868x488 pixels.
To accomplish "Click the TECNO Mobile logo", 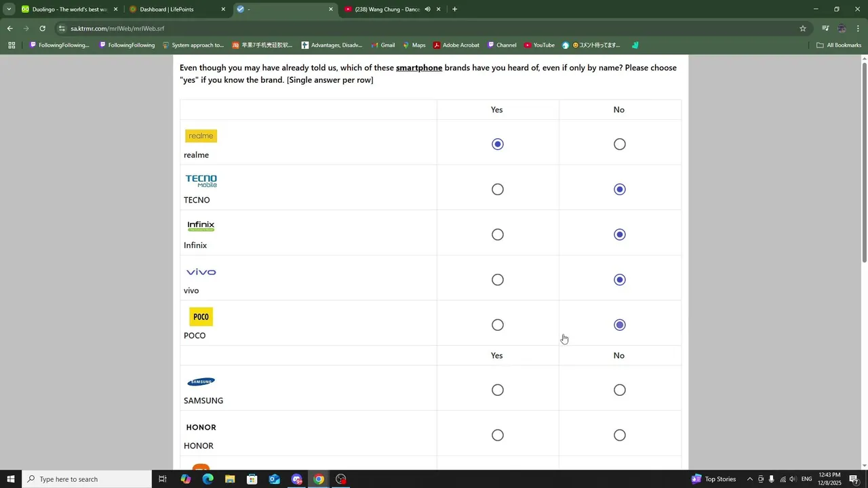I will (201, 181).
